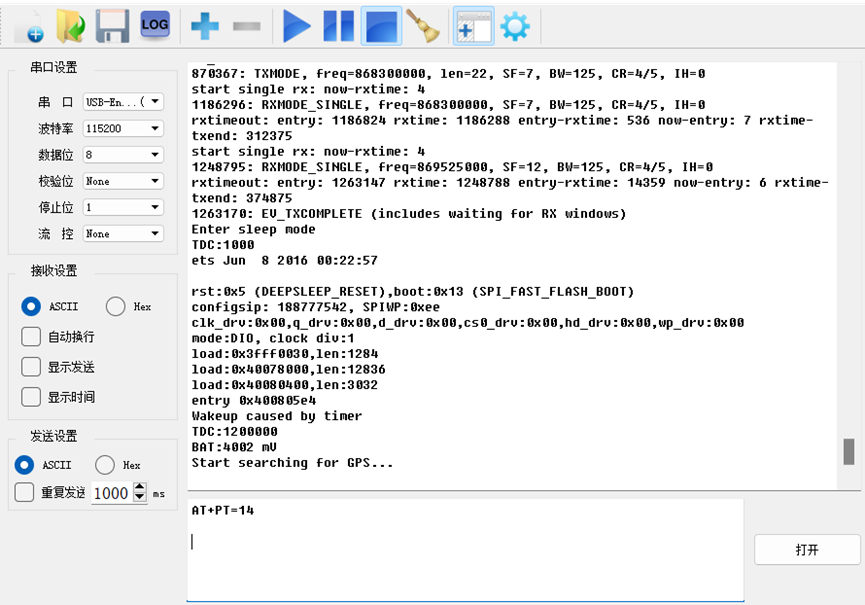865x605 pixels.
Task: Stop the connection with the stop icon
Action: coord(381,26)
